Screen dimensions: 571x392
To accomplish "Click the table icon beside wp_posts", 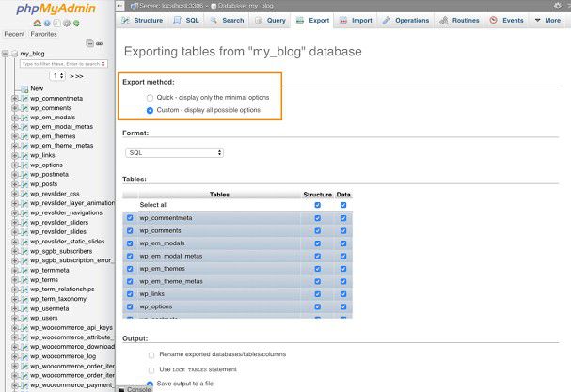I will pyautogui.click(x=24, y=184).
